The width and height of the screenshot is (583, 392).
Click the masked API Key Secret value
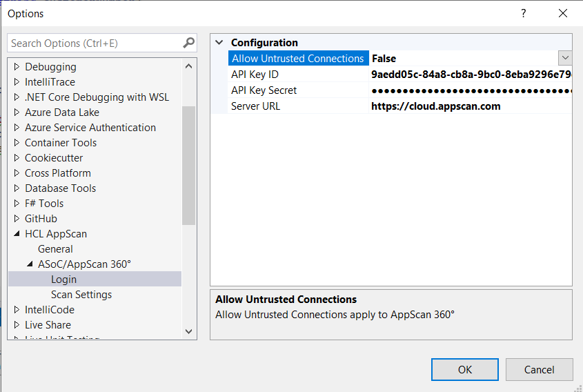(471, 90)
